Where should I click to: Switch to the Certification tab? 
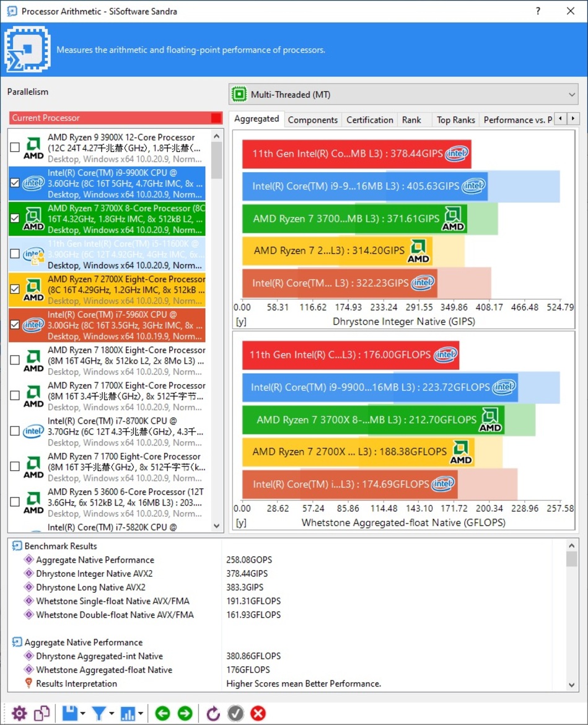370,120
